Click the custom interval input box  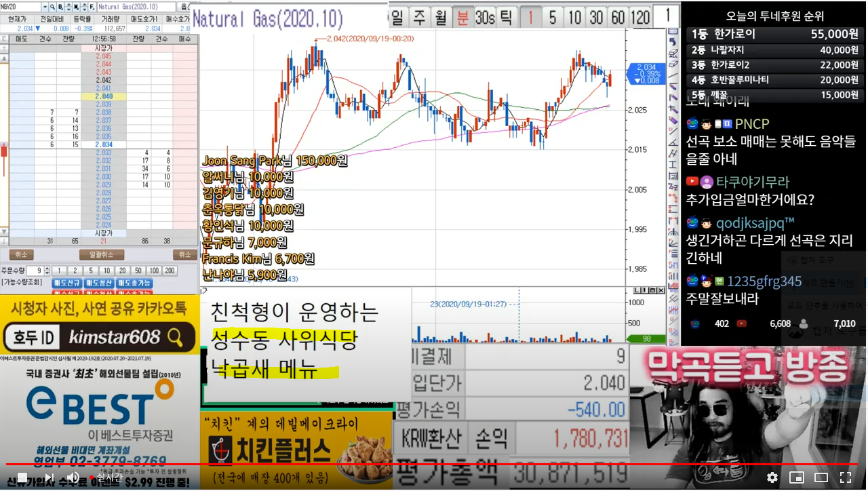668,15
